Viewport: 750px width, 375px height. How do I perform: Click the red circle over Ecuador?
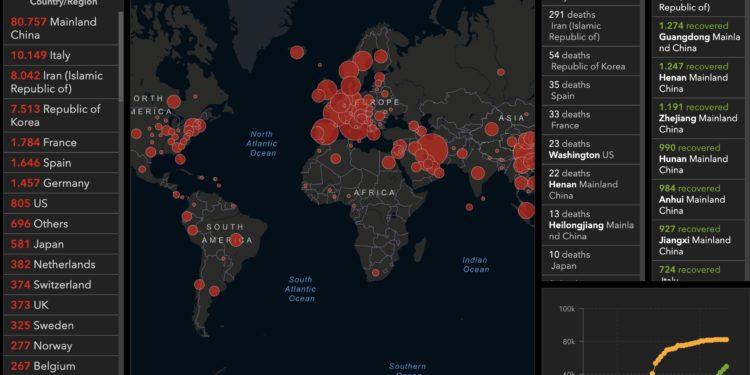tap(187, 216)
